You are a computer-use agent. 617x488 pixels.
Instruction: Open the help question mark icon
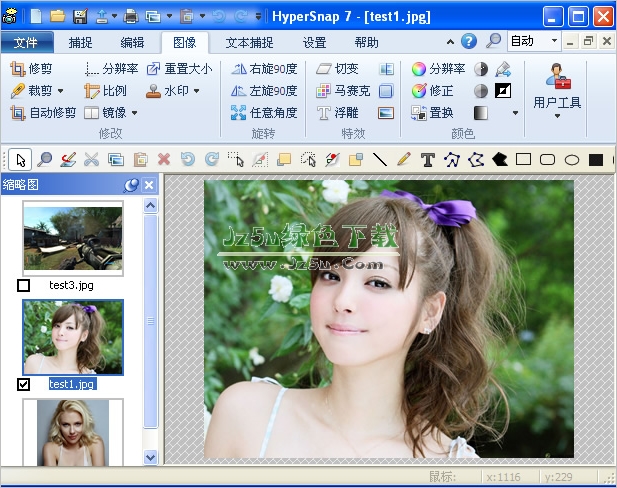click(469, 41)
